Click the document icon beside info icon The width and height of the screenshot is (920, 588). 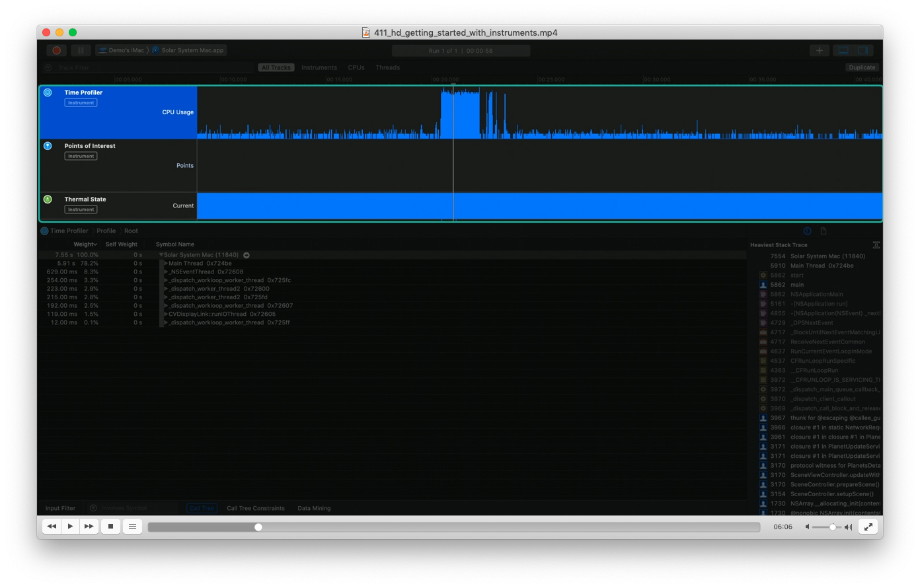tap(824, 231)
